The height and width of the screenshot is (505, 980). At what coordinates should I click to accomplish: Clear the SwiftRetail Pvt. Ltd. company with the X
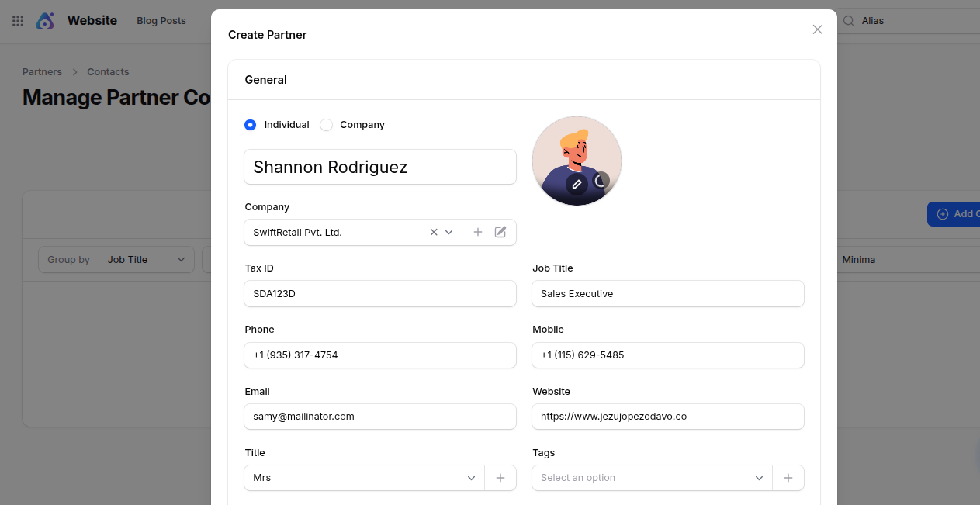tap(433, 231)
